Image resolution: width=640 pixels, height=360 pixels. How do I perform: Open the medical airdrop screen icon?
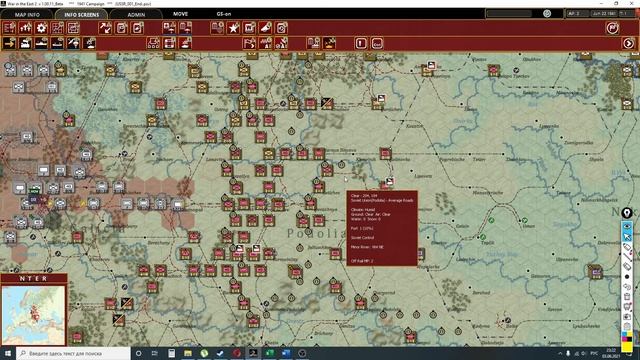tap(169, 28)
